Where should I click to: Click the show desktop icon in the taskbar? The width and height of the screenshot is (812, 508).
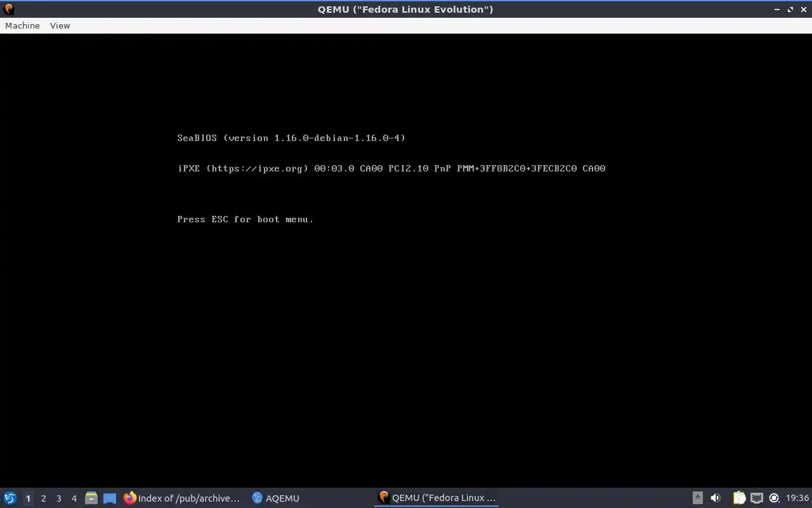coord(110,498)
